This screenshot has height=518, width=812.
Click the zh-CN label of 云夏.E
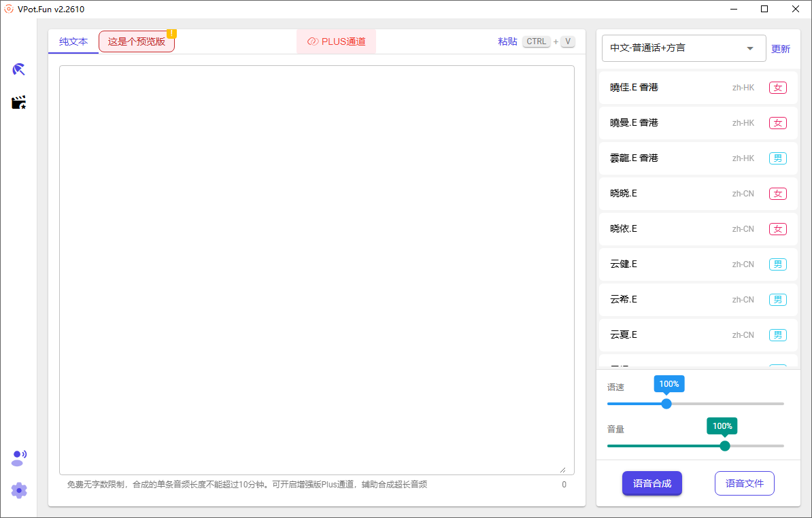(x=743, y=335)
